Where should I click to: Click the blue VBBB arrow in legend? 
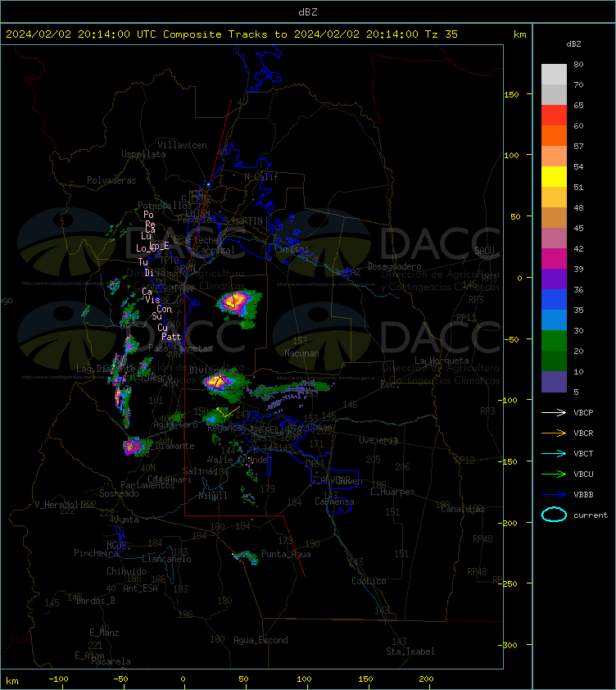pyautogui.click(x=554, y=494)
